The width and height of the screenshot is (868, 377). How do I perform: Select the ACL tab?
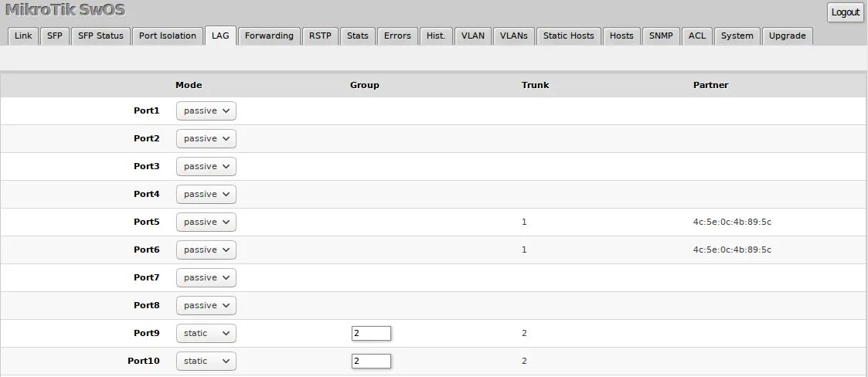[x=697, y=36]
